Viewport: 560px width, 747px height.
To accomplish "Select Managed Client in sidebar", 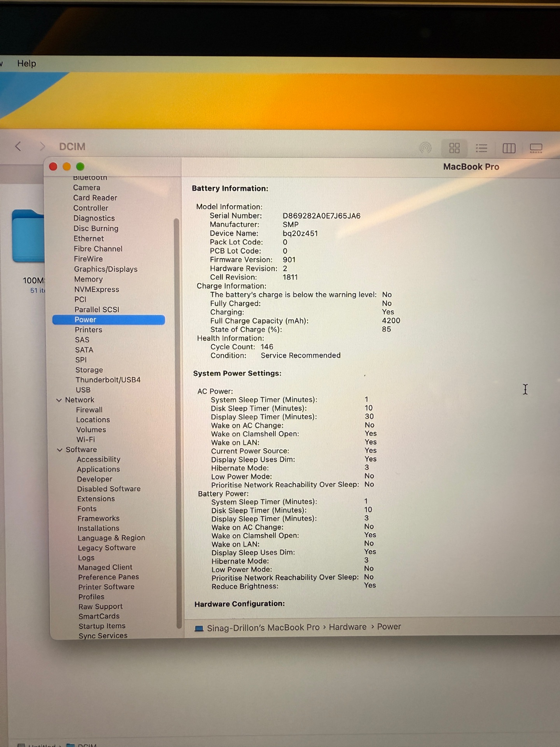I will [x=105, y=568].
